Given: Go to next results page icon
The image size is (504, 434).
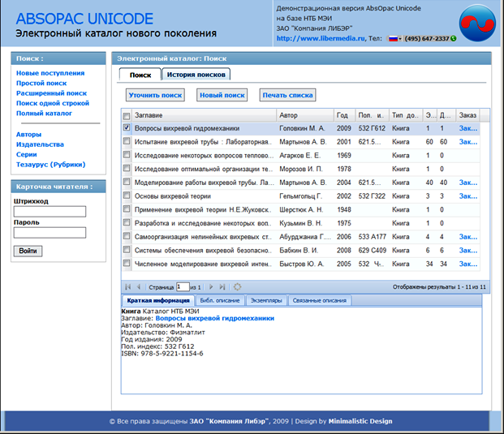Looking at the screenshot, I should point(211,287).
